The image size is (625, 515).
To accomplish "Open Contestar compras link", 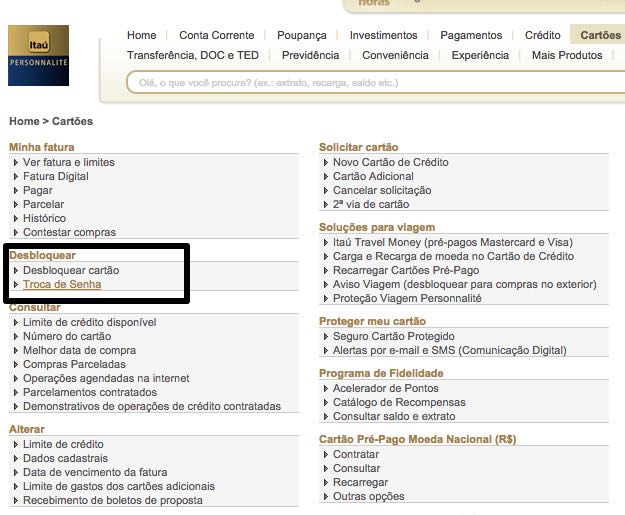I will (x=69, y=232).
